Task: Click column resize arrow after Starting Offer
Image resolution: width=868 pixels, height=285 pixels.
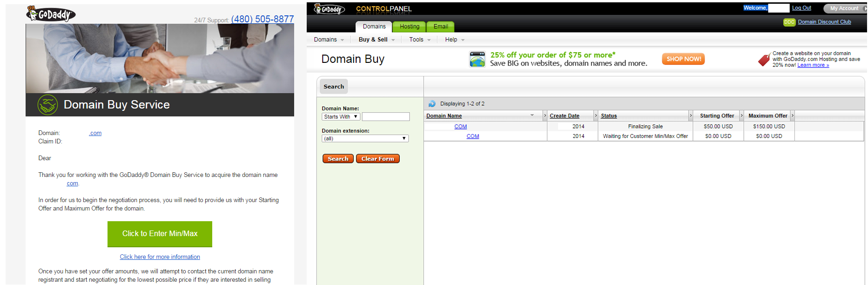Action: point(741,115)
